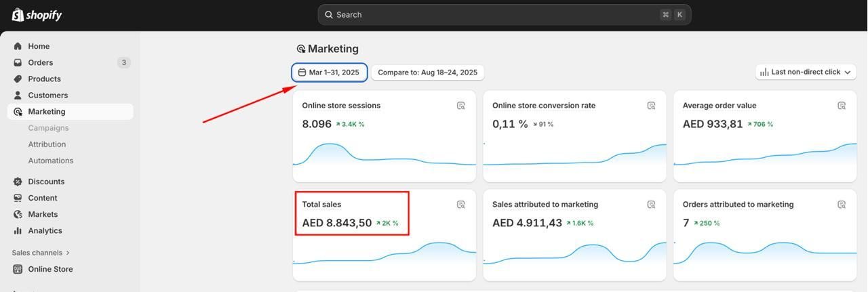Open report icon on Online store sessions card

tap(461, 106)
